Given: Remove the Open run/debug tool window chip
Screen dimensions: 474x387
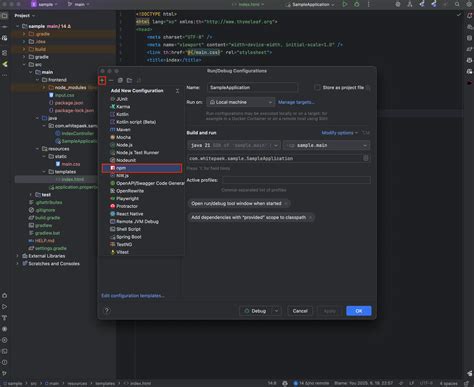Looking at the screenshot, I should (x=286, y=203).
